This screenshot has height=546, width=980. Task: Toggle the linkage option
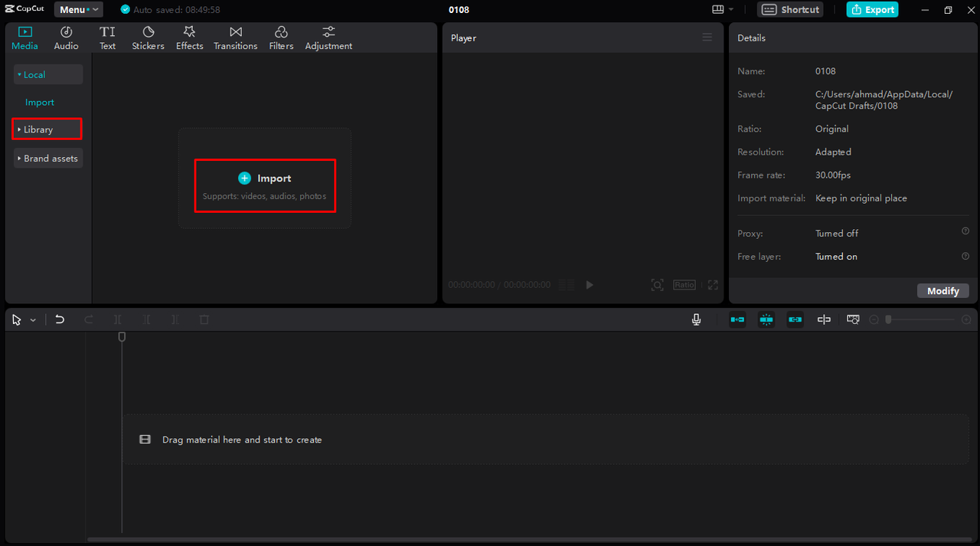coord(795,320)
